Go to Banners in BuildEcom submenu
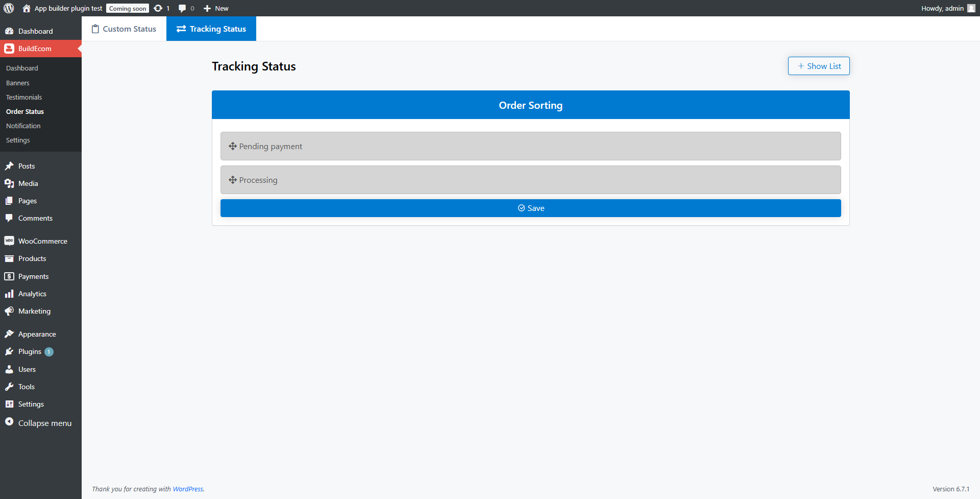The width and height of the screenshot is (980, 499). coord(18,83)
